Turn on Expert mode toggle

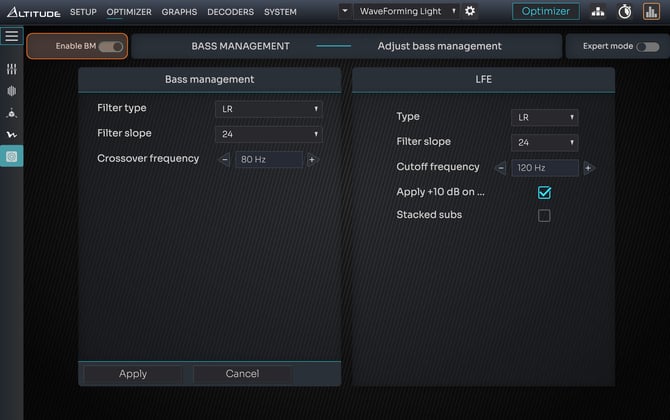(647, 47)
